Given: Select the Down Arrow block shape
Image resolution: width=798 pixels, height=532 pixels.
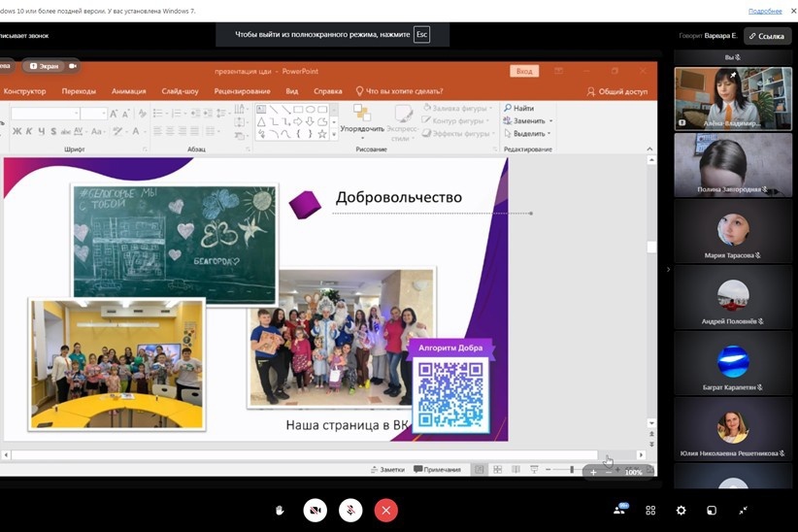Looking at the screenshot, I should coord(310,121).
